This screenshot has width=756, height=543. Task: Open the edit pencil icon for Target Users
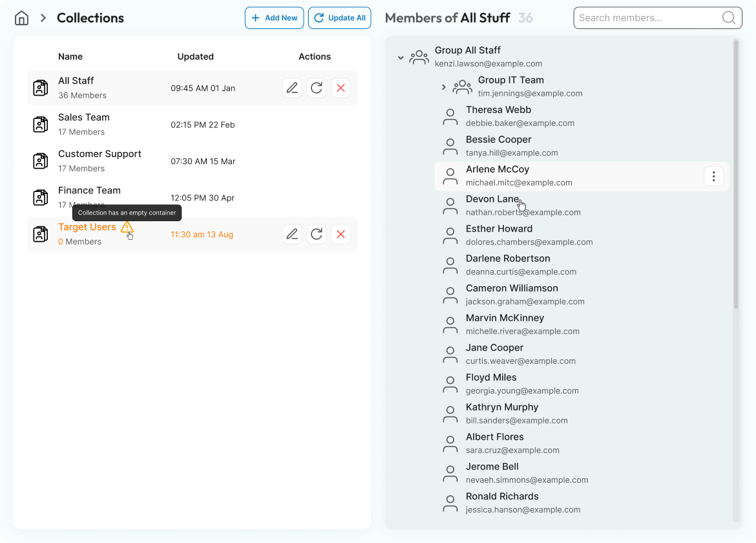[x=292, y=233]
